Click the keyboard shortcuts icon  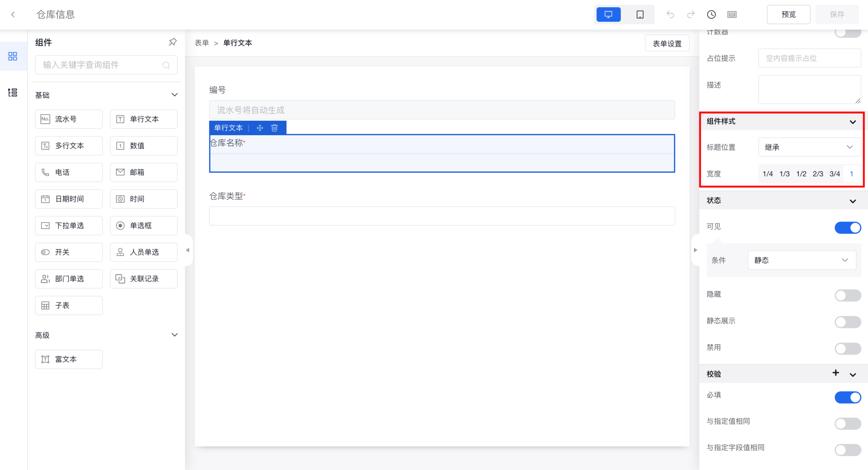click(x=732, y=14)
